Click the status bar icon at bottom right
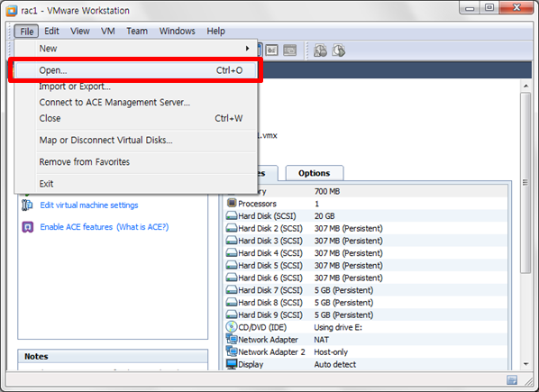539x392 pixels. [x=512, y=379]
